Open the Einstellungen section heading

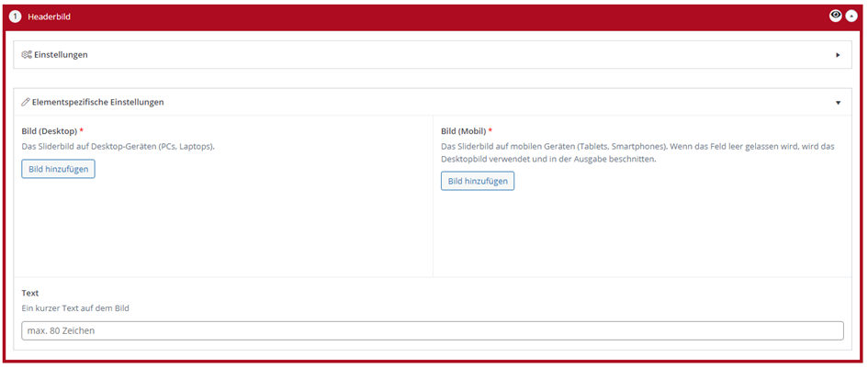coord(61,55)
